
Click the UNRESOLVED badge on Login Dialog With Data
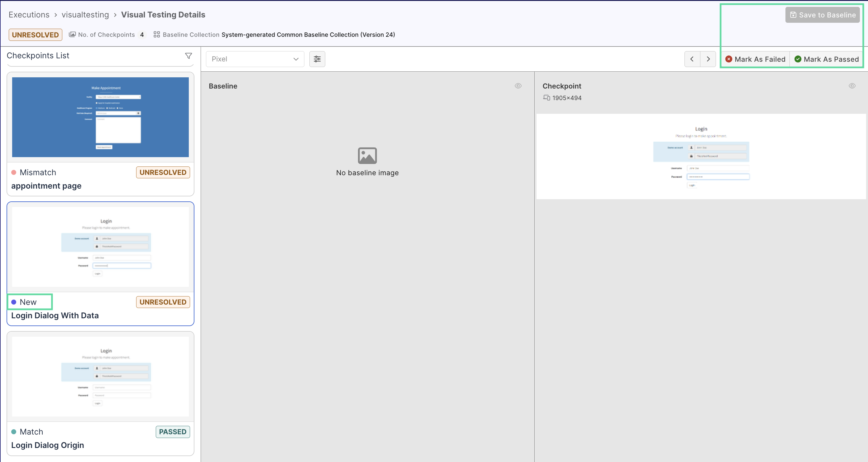click(163, 302)
